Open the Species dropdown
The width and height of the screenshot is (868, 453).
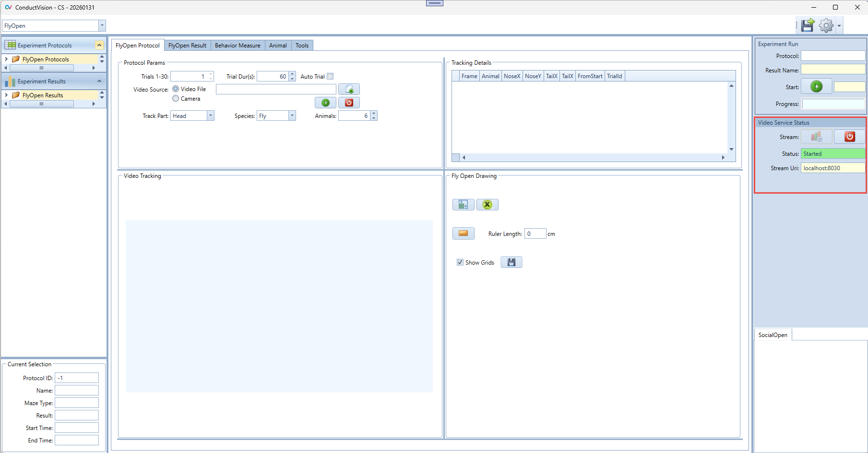click(292, 116)
